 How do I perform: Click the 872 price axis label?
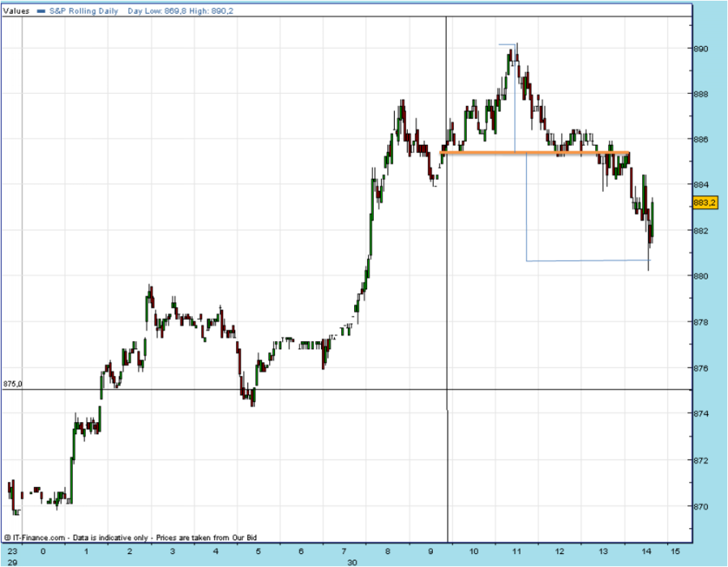pyautogui.click(x=701, y=460)
